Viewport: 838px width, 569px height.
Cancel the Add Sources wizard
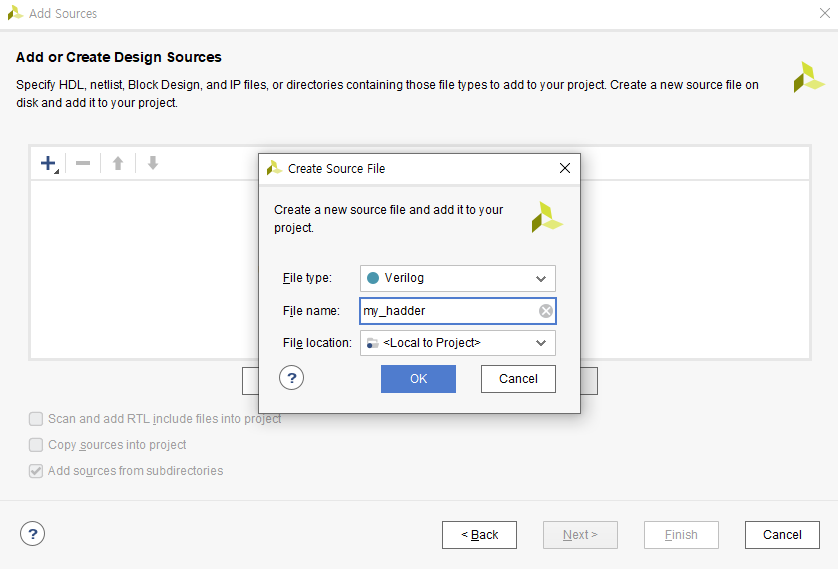pyautogui.click(x=782, y=535)
